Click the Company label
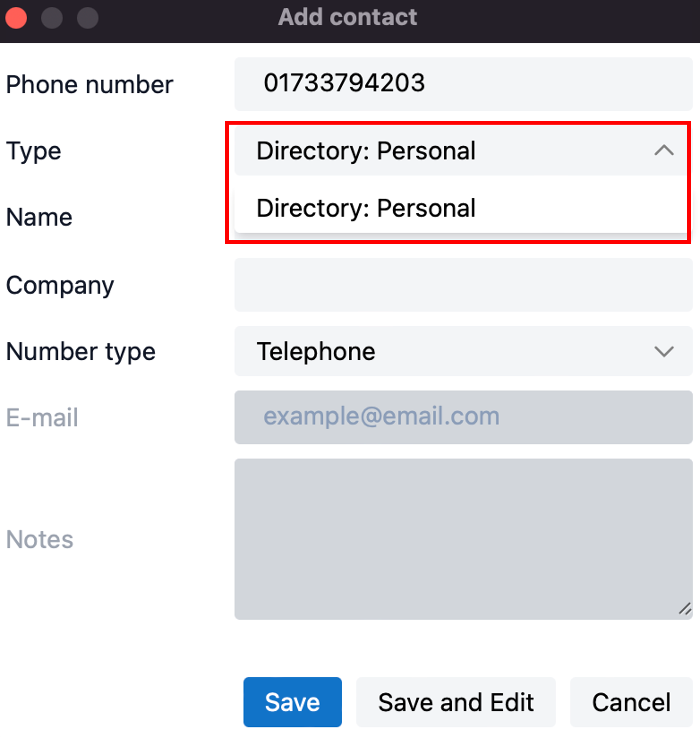 [x=60, y=285]
